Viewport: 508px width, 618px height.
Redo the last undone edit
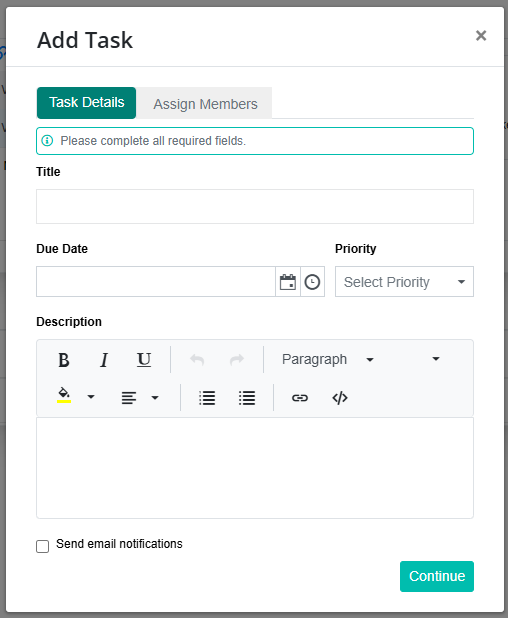point(237,360)
